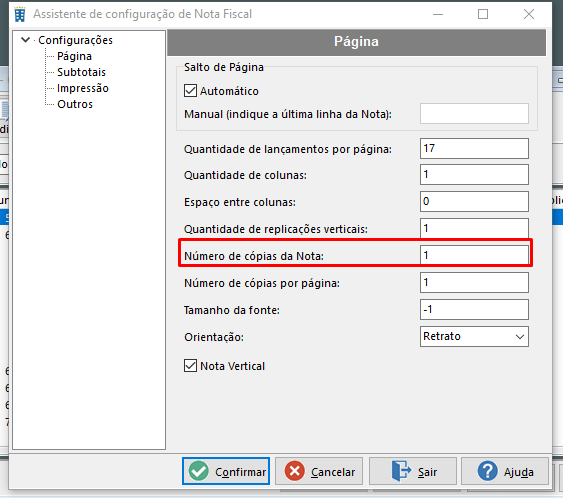Focus the Quantidade de colunas field

[474, 174]
